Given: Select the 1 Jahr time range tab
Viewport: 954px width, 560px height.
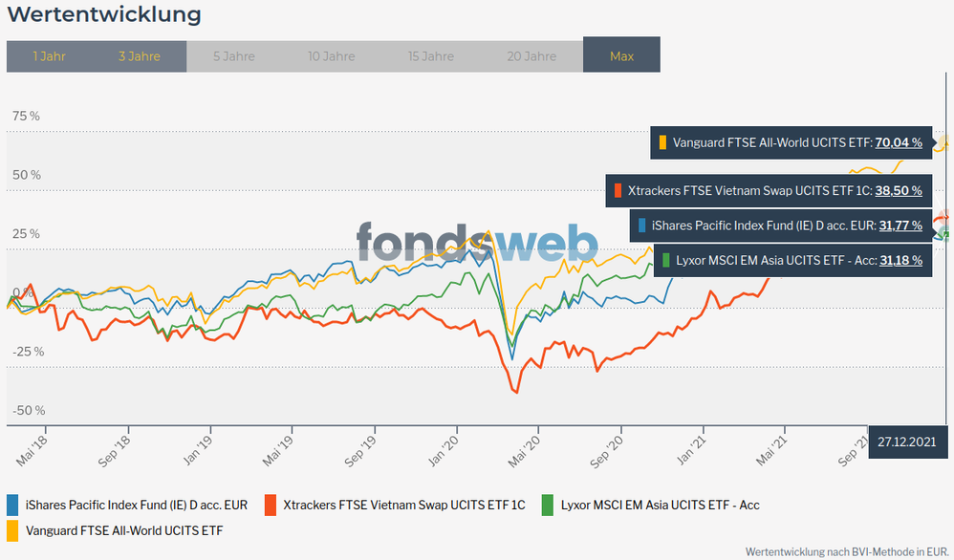Looking at the screenshot, I should pyautogui.click(x=49, y=56).
